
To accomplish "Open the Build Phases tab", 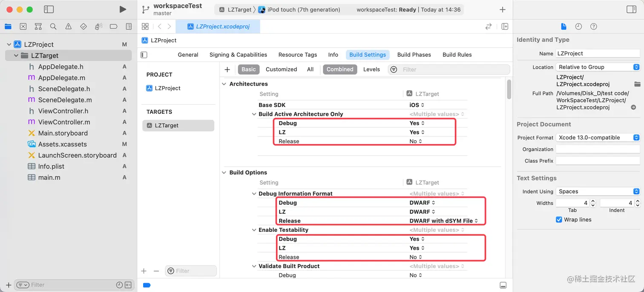I will coord(414,55).
